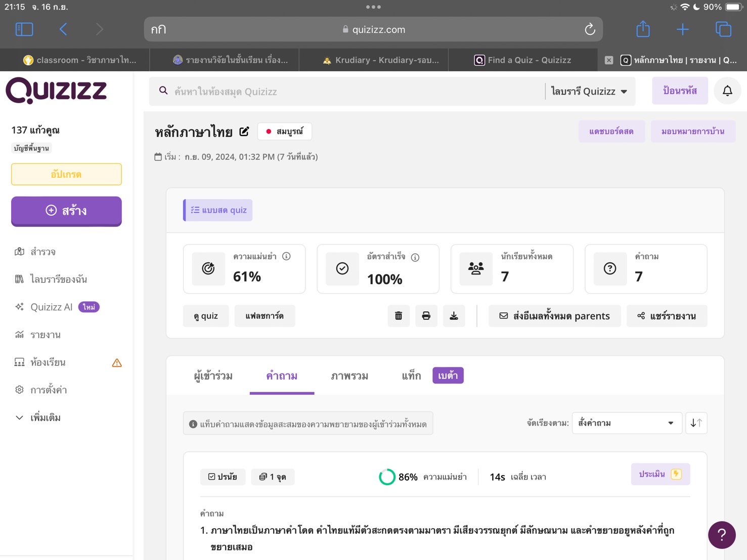This screenshot has height=560, width=747.
Task: Open the help question mark bubble
Action: coord(722,535)
